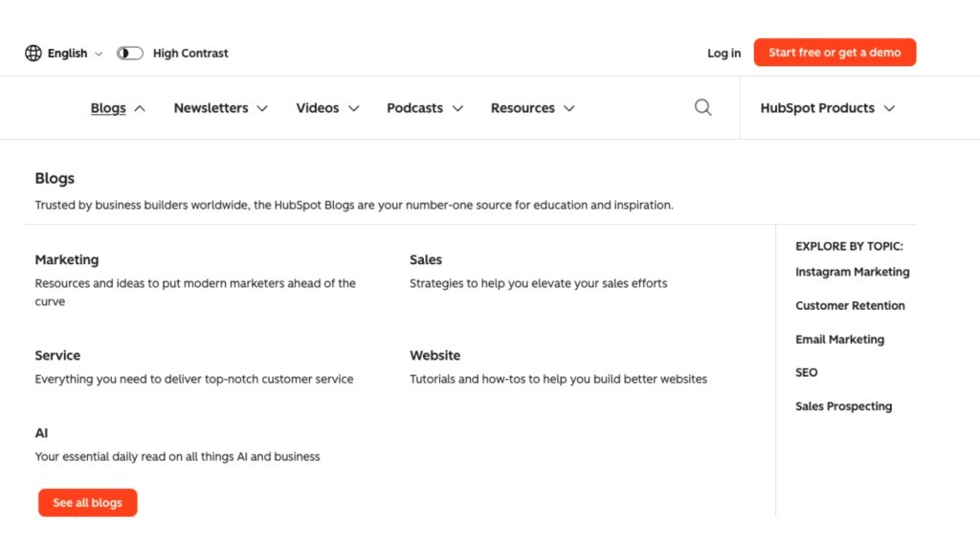This screenshot has width=980, height=551.
Task: Click Start free or get a demo
Action: click(835, 53)
